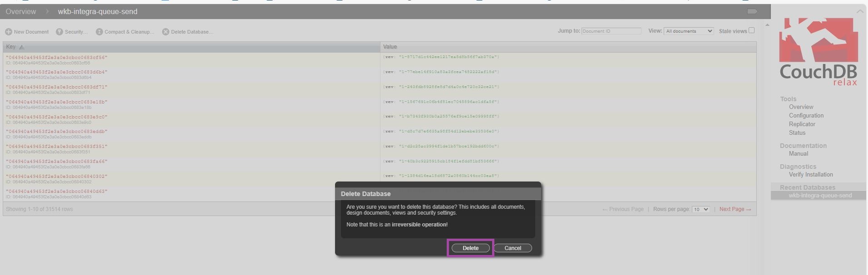Click the Previous Page link
Screen dimensions: 868x275
tap(623, 209)
